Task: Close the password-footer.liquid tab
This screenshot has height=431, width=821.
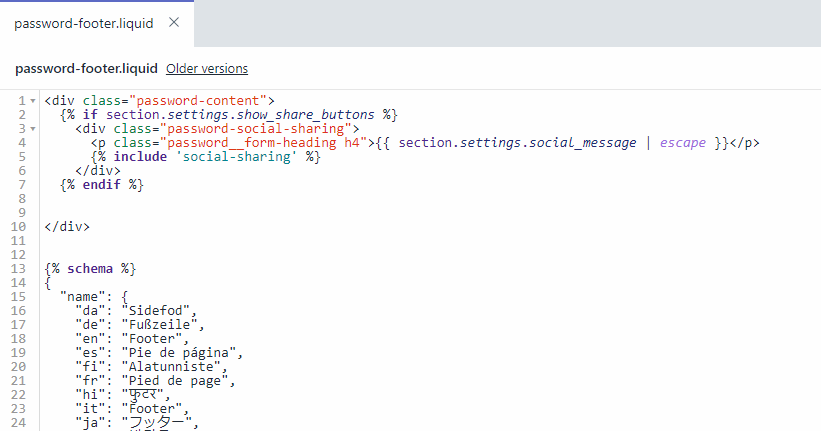Action: coord(174,23)
